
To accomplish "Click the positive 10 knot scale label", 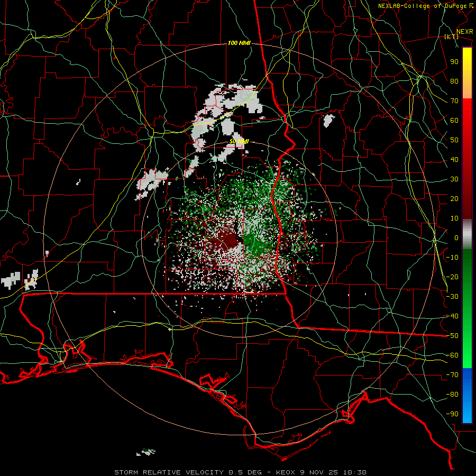I will click(x=454, y=218).
